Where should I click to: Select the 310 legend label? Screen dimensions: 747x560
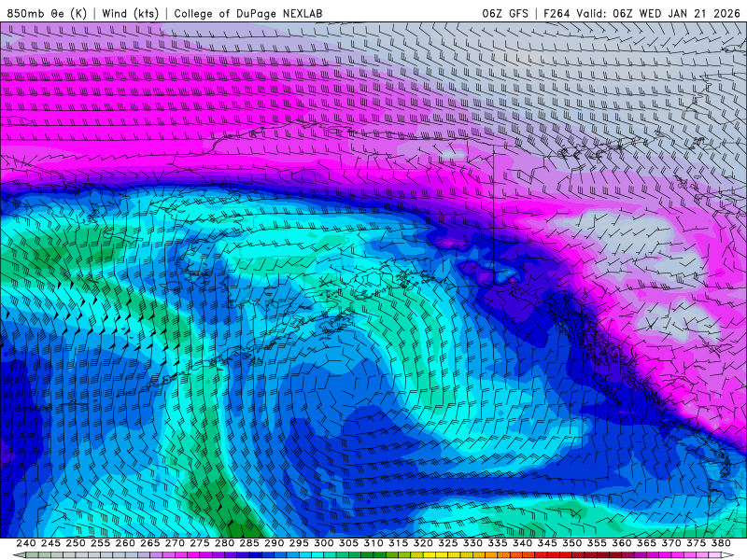click(x=373, y=543)
